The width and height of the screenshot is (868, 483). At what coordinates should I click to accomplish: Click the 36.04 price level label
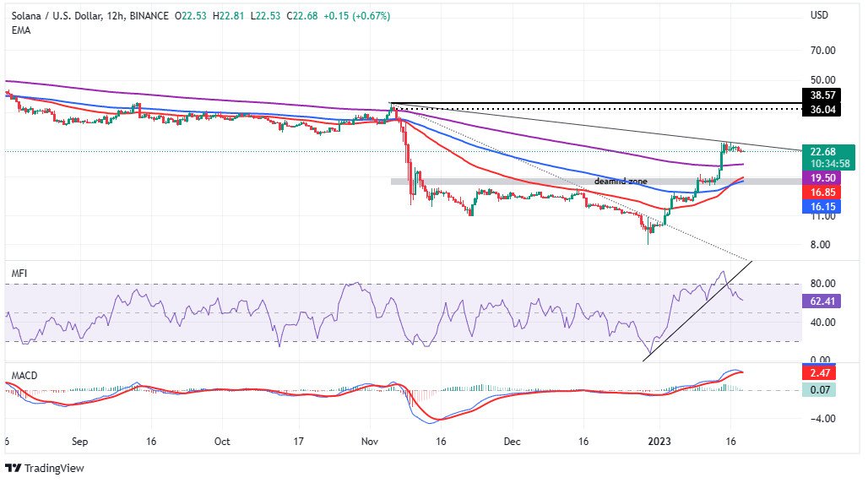click(822, 109)
